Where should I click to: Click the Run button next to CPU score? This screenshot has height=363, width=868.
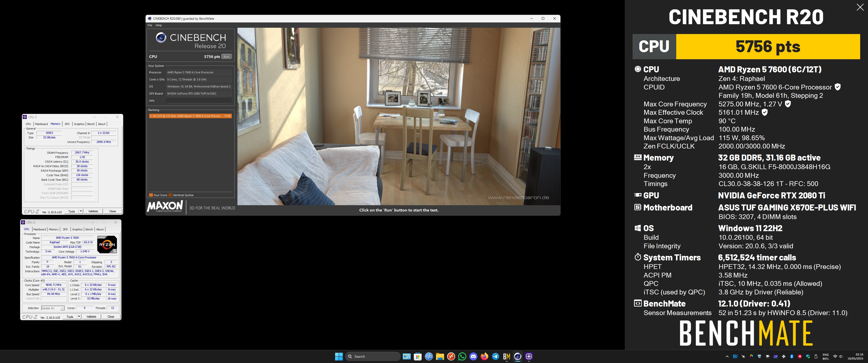click(226, 56)
